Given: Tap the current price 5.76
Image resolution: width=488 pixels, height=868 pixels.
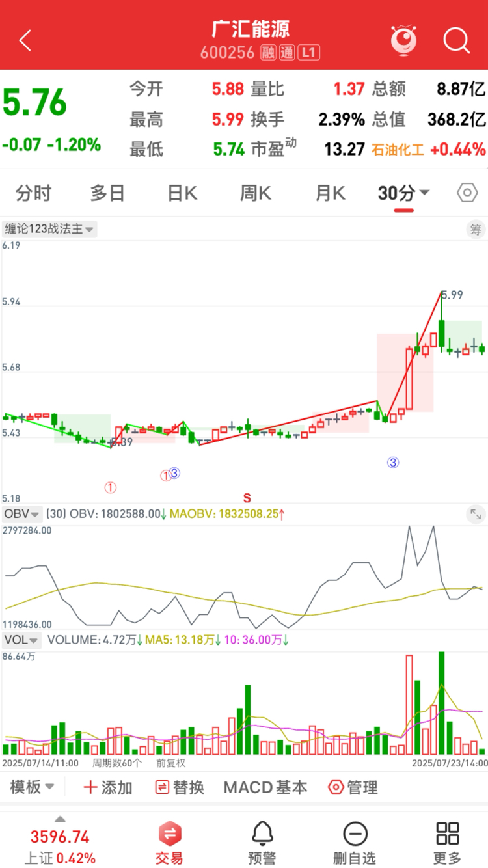Looking at the screenshot, I should [x=35, y=103].
